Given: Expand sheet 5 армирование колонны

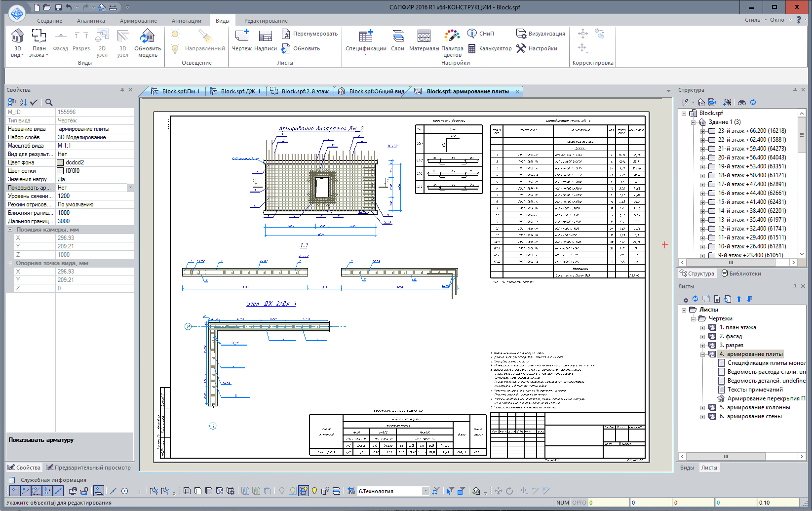Looking at the screenshot, I should (703, 408).
